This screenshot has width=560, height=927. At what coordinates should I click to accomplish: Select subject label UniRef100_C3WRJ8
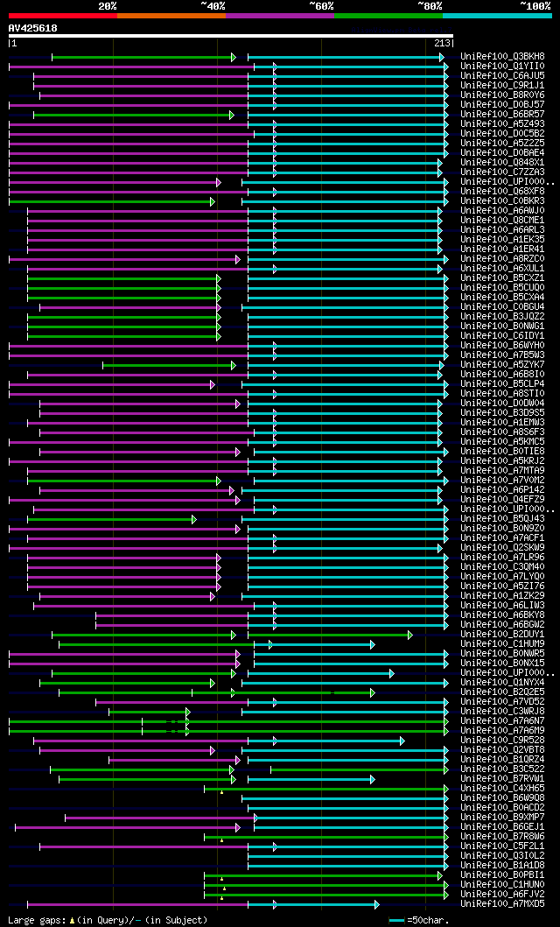click(503, 711)
